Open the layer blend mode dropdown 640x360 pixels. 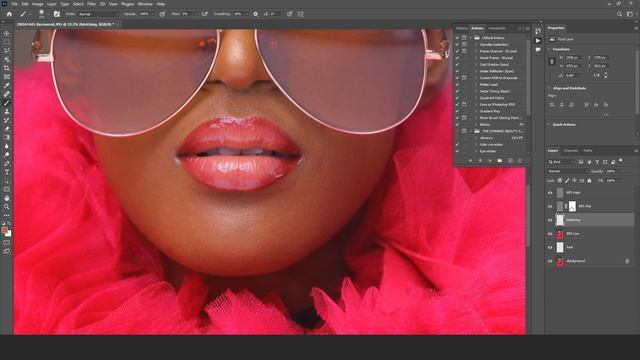click(x=568, y=171)
